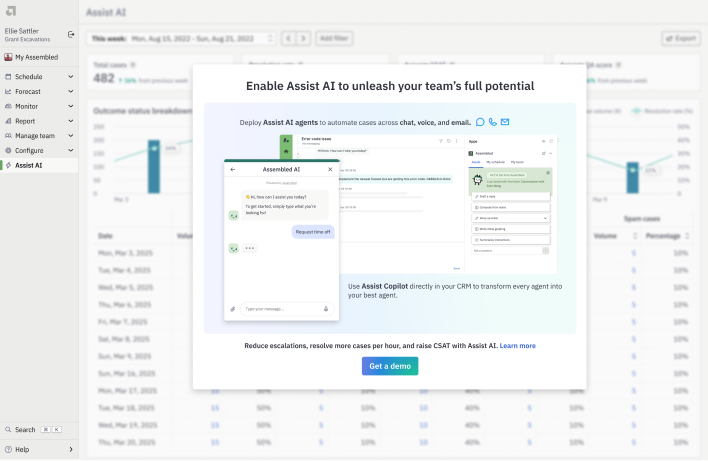Click the Search magnifier icon
The image size is (708, 461).
tap(8, 430)
